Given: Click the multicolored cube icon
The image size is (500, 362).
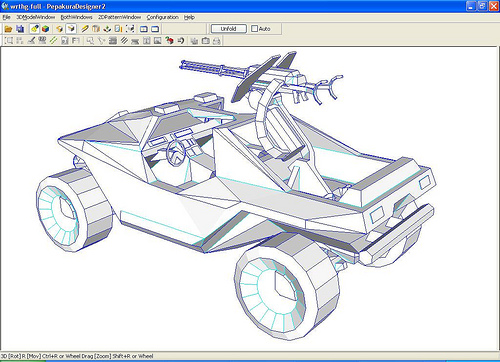Looking at the screenshot, I should (45, 29).
